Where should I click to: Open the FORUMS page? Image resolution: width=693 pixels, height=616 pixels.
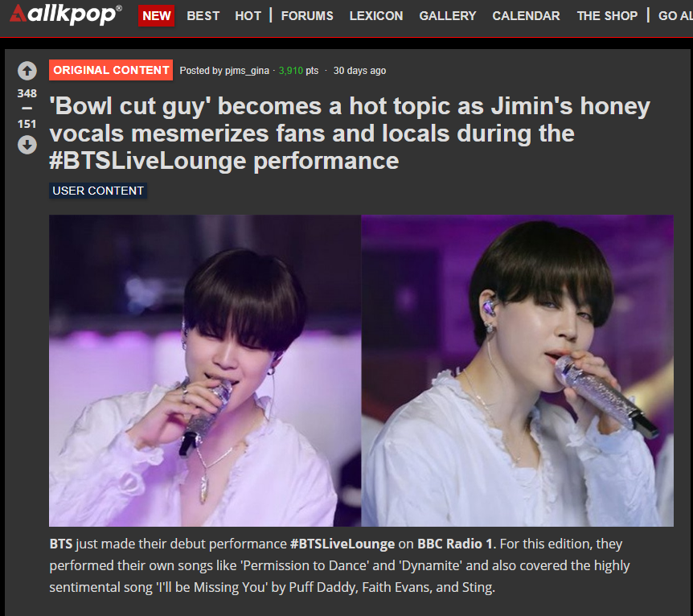pyautogui.click(x=307, y=16)
